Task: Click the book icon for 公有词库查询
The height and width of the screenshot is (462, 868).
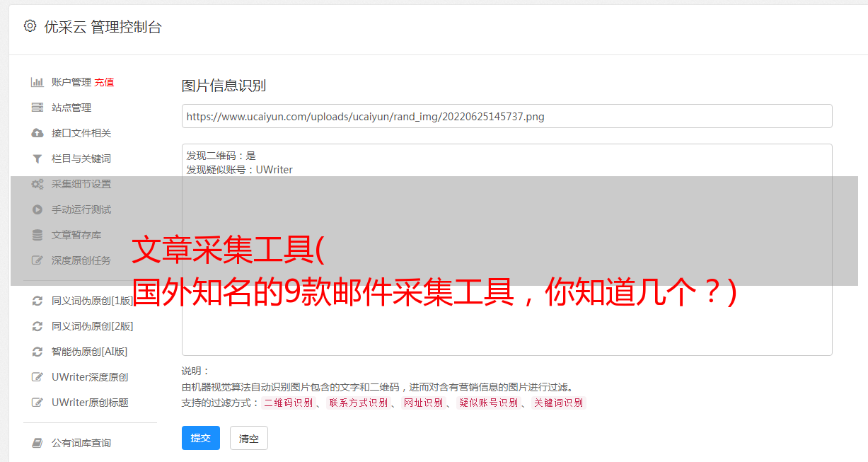Action: pos(37,443)
